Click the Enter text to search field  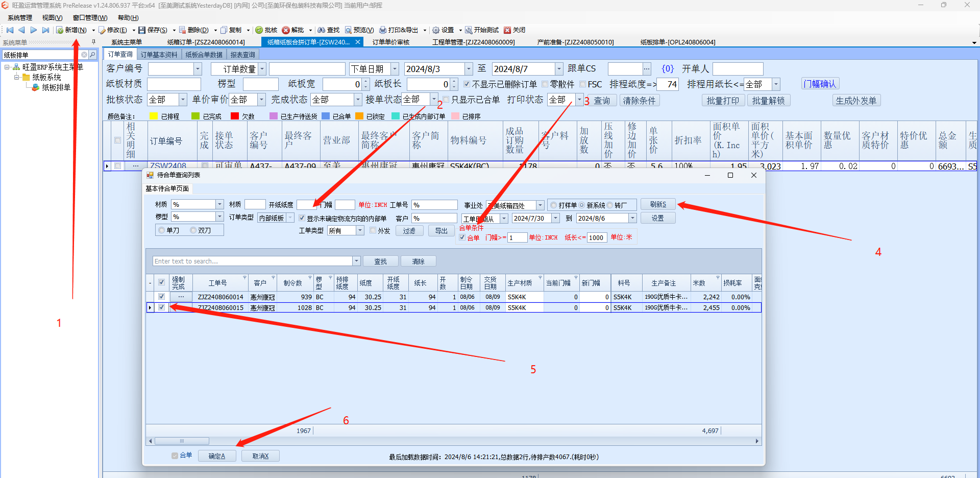(x=253, y=261)
